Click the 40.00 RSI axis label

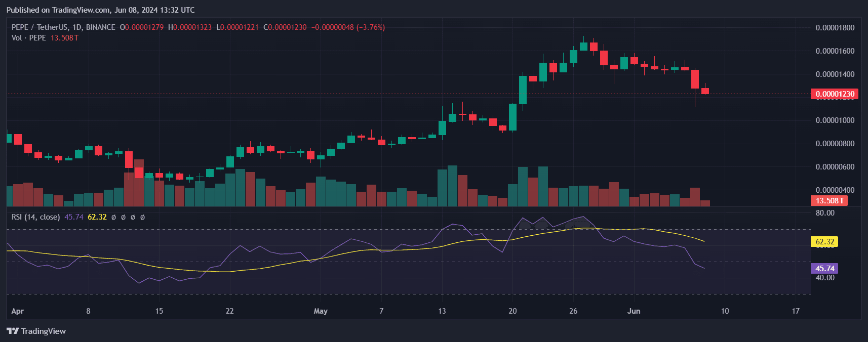825,278
